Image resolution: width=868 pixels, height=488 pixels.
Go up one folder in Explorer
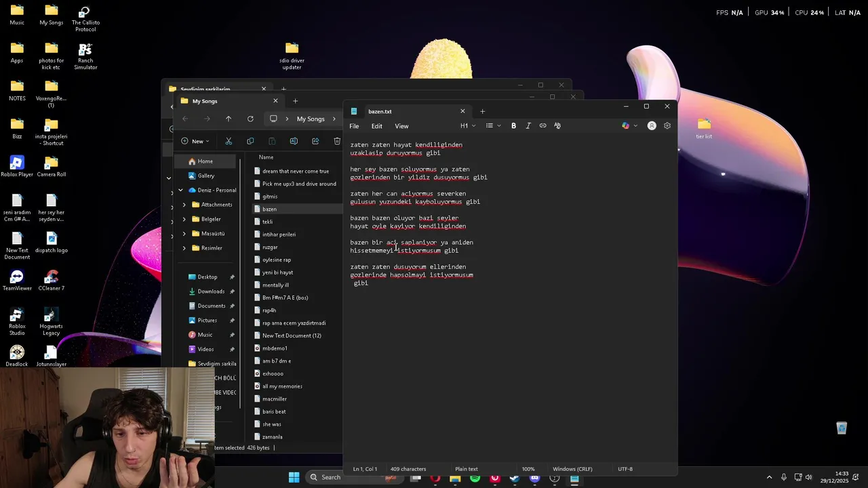(x=229, y=119)
